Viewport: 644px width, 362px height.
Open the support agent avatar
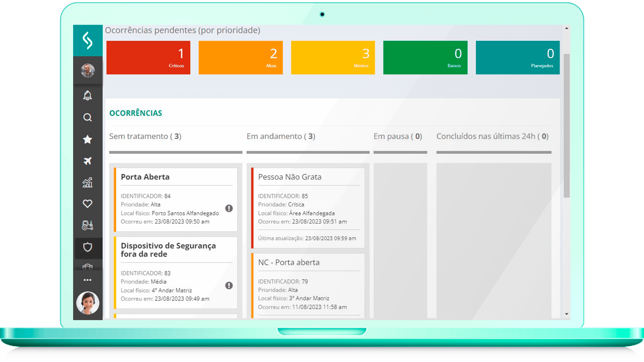pyautogui.click(x=88, y=303)
